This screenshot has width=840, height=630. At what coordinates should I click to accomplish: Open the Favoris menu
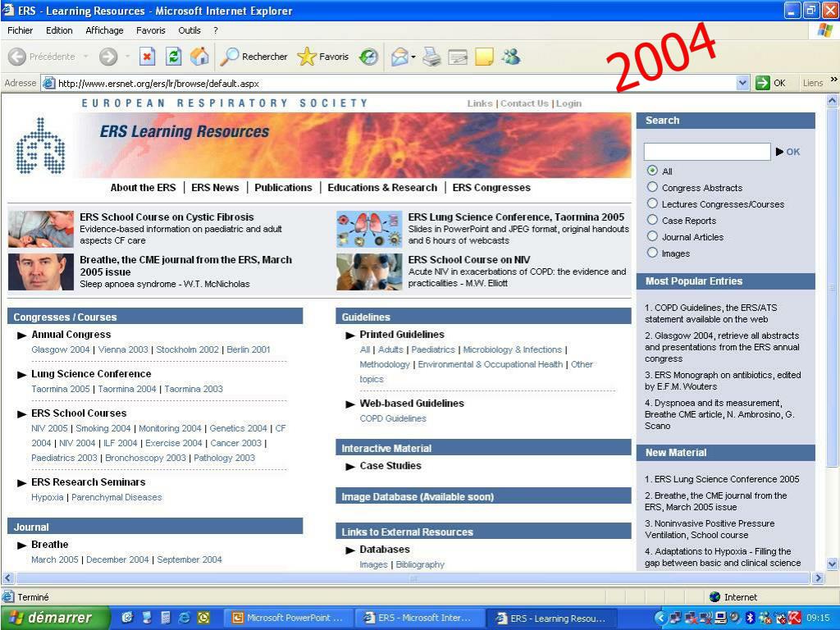pos(151,30)
